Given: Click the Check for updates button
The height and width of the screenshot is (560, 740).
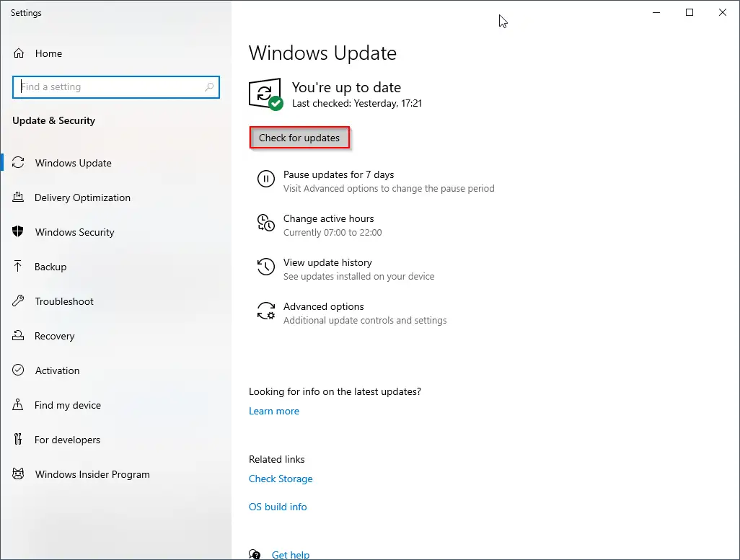Looking at the screenshot, I should coord(299,138).
